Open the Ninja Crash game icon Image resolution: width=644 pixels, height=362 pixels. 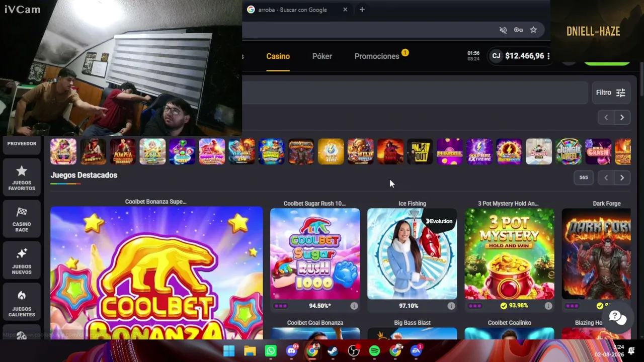(x=598, y=151)
